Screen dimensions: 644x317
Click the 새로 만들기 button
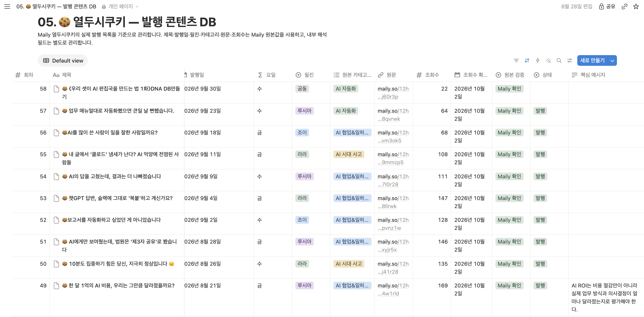592,60
